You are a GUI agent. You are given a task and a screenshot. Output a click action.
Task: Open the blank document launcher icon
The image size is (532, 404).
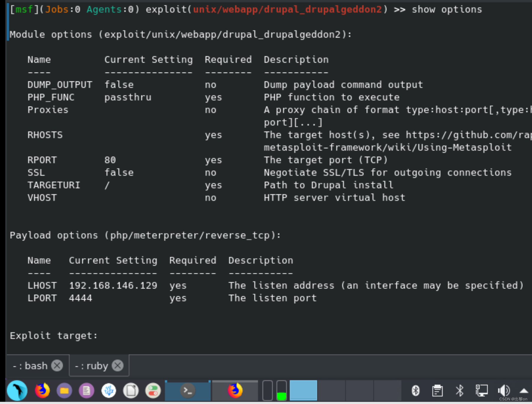click(131, 390)
